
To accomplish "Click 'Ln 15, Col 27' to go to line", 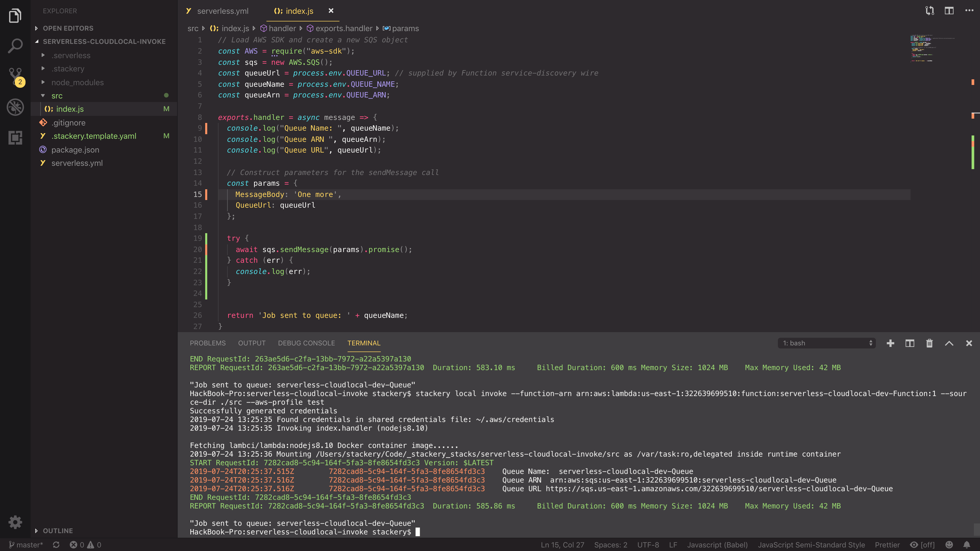I will (562, 545).
